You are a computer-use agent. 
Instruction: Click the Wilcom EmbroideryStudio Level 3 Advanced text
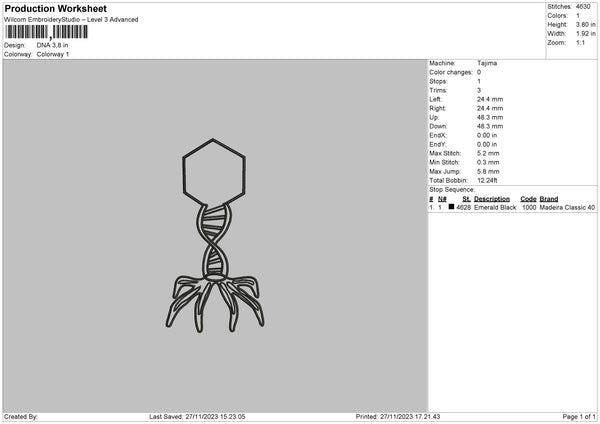71,20
